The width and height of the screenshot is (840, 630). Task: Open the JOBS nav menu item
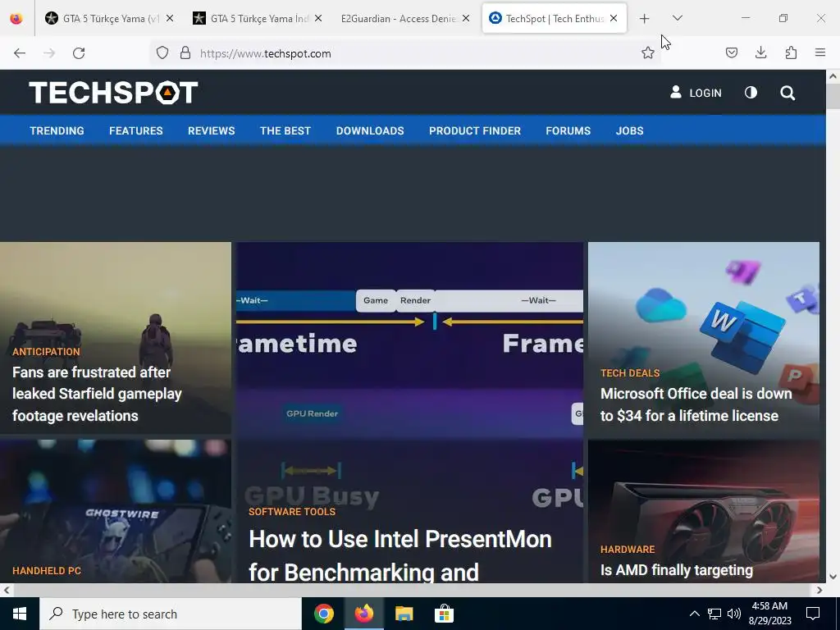click(x=629, y=130)
